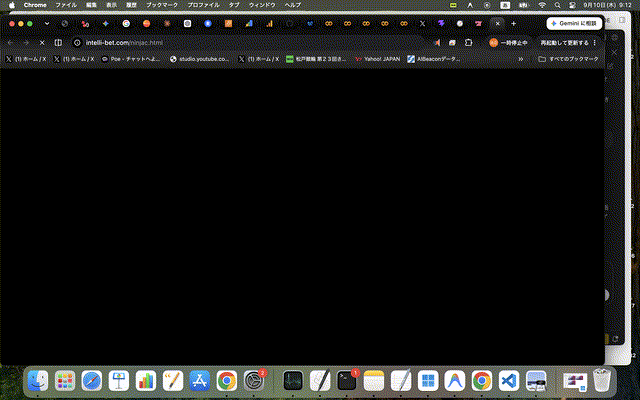
Task: Open Safari from the Dock
Action: [x=91, y=380]
